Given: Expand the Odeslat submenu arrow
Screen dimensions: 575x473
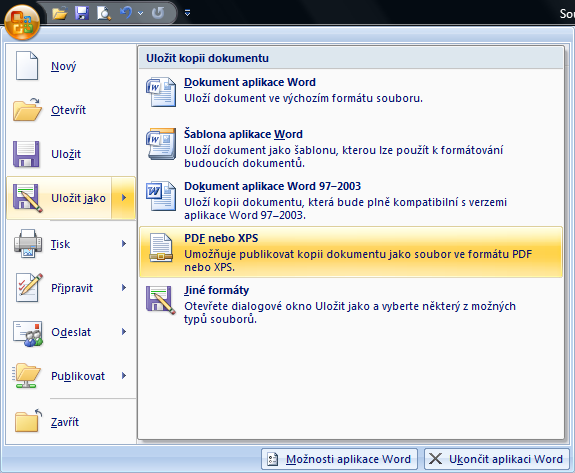Looking at the screenshot, I should [x=124, y=332].
